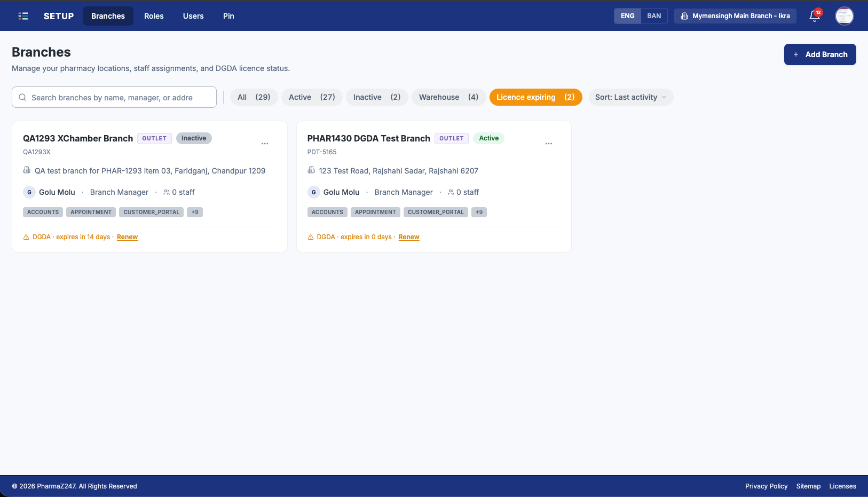Go to the Pin tab
This screenshot has width=868, height=497.
(228, 16)
